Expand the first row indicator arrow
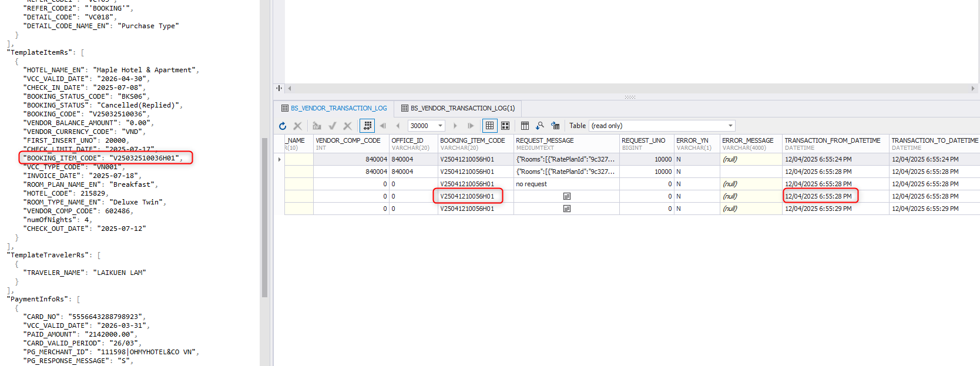980x366 pixels. pyautogui.click(x=279, y=159)
